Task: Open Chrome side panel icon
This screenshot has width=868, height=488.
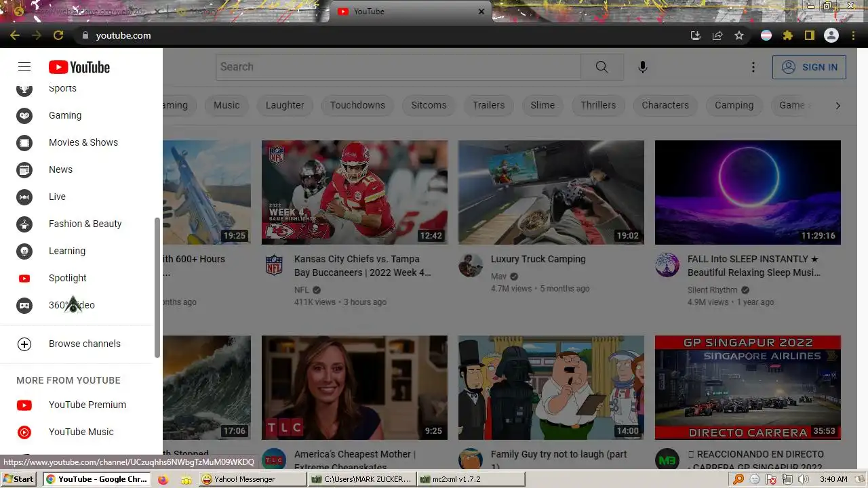Action: 810,35
